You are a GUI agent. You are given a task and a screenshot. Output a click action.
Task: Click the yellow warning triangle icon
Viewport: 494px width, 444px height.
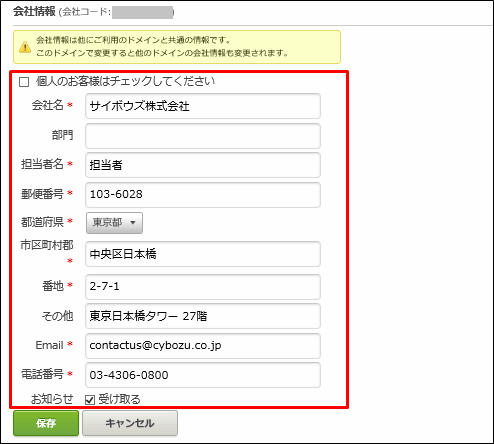click(25, 47)
